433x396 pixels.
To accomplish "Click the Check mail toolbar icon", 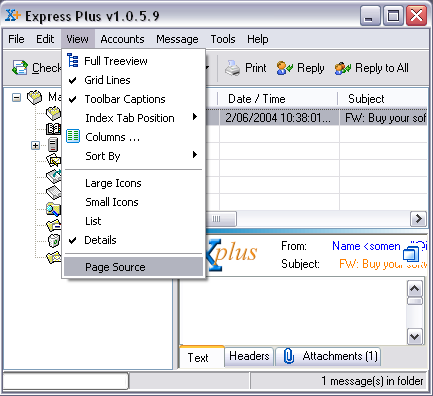I will click(20, 68).
